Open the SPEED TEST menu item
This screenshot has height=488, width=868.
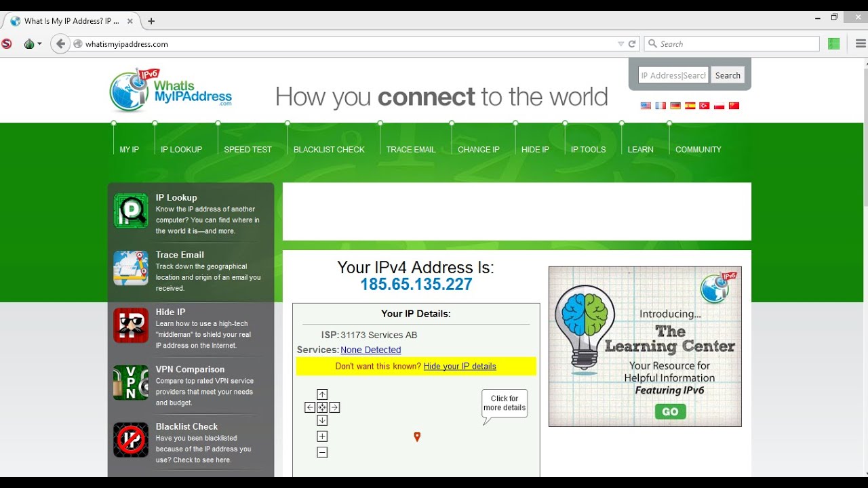click(248, 150)
